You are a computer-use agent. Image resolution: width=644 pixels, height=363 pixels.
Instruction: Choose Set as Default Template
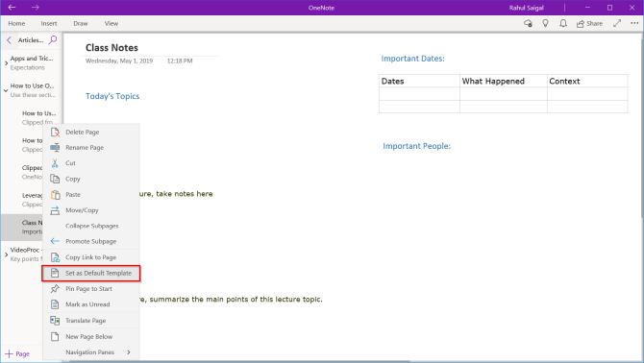click(x=91, y=273)
